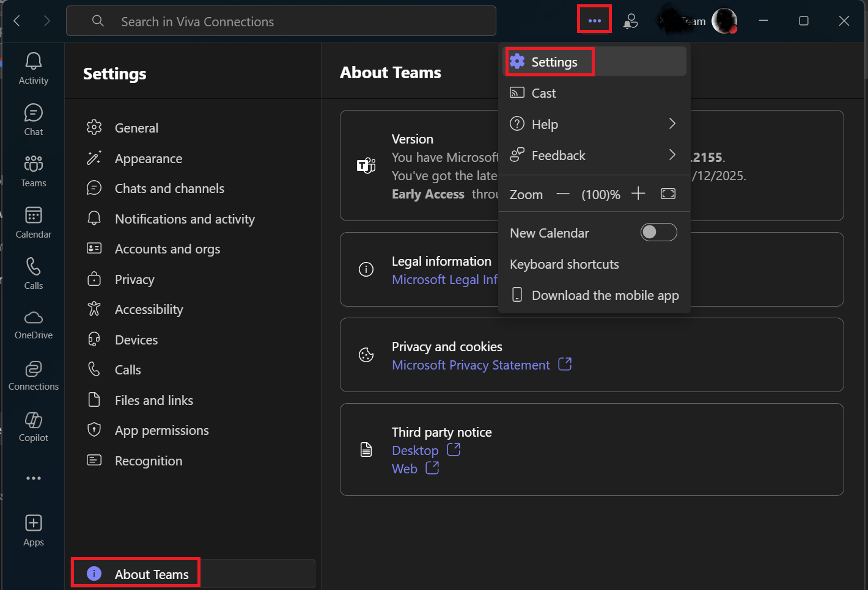Click the Search in Viva Connections field
The image size is (868, 590).
pos(281,21)
